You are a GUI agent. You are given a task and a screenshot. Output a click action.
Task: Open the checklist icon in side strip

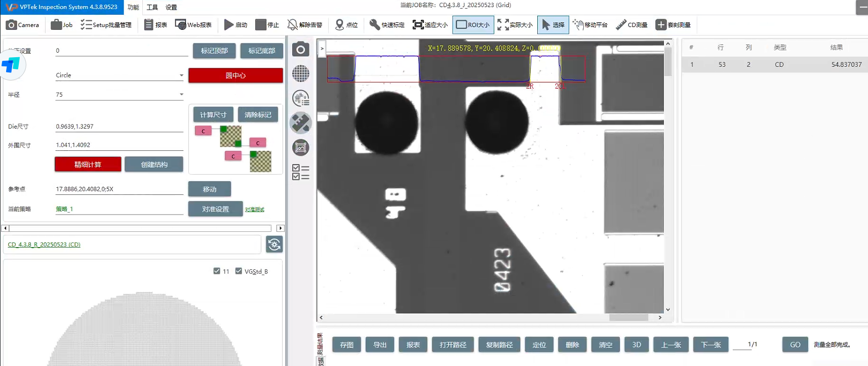(301, 172)
